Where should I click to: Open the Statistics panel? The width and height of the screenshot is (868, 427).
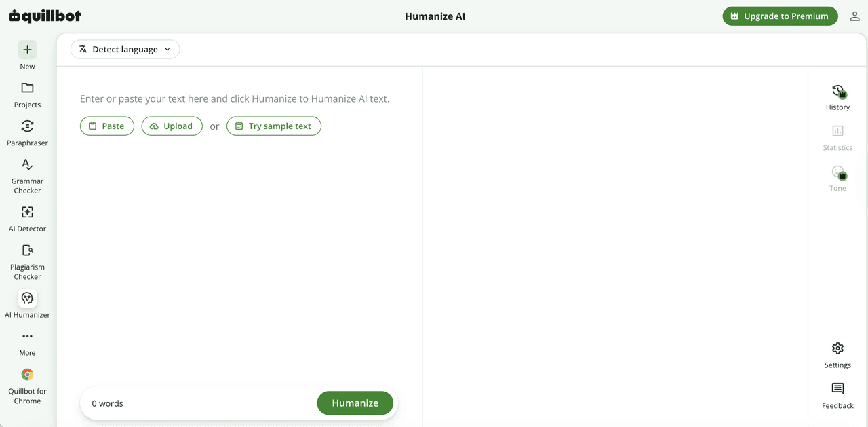tap(837, 138)
